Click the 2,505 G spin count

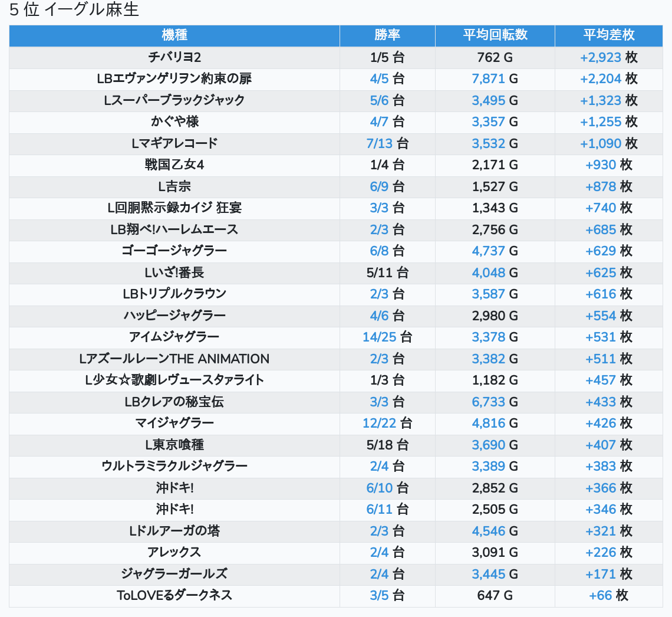[x=495, y=510]
